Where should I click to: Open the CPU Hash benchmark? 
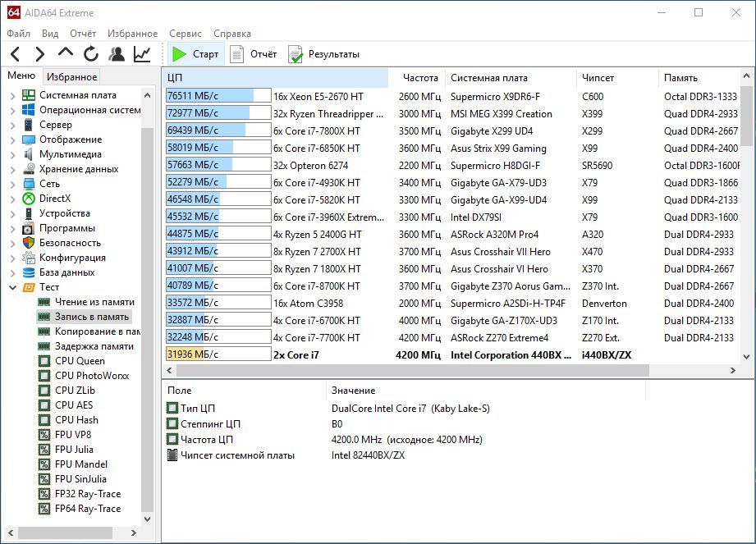76,420
